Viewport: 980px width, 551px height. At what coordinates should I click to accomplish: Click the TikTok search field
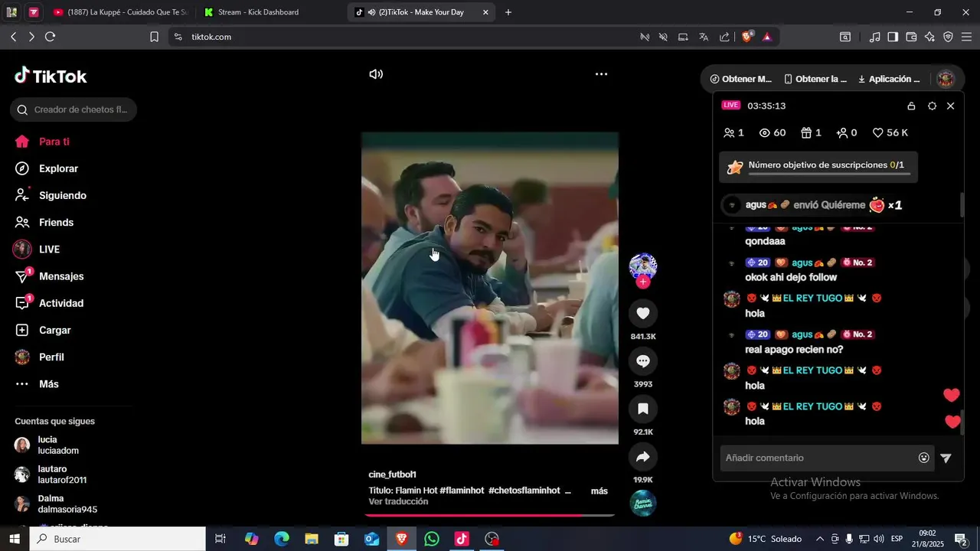(73, 109)
